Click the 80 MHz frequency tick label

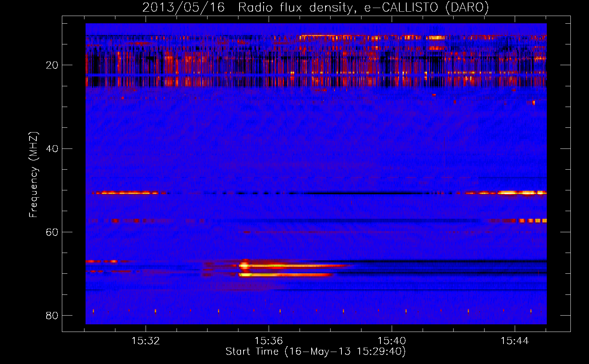coord(52,315)
